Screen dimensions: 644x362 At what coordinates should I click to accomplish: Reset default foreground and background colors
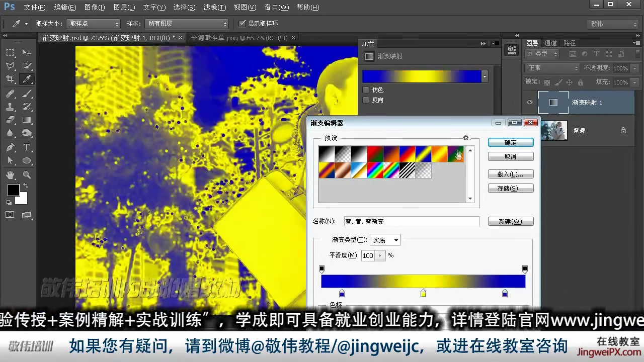click(x=9, y=203)
